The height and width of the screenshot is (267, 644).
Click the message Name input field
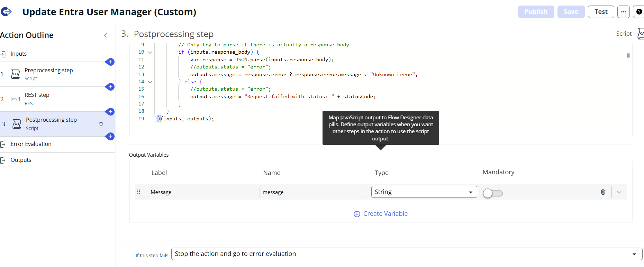pyautogui.click(x=312, y=192)
